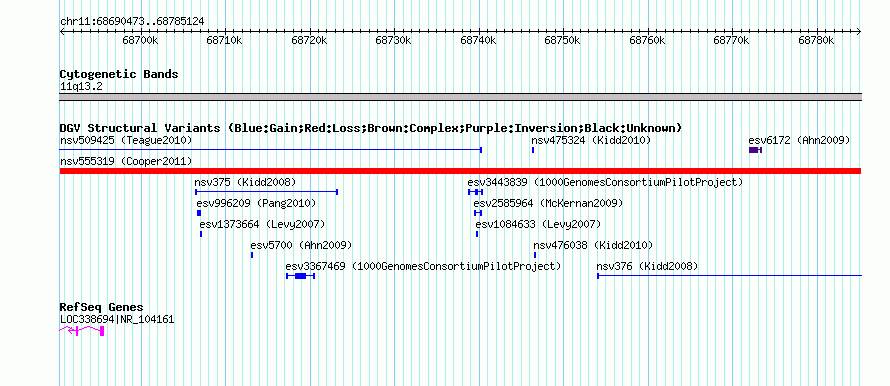
Task: Select the 11q13.2 band label
Action: 81,86
